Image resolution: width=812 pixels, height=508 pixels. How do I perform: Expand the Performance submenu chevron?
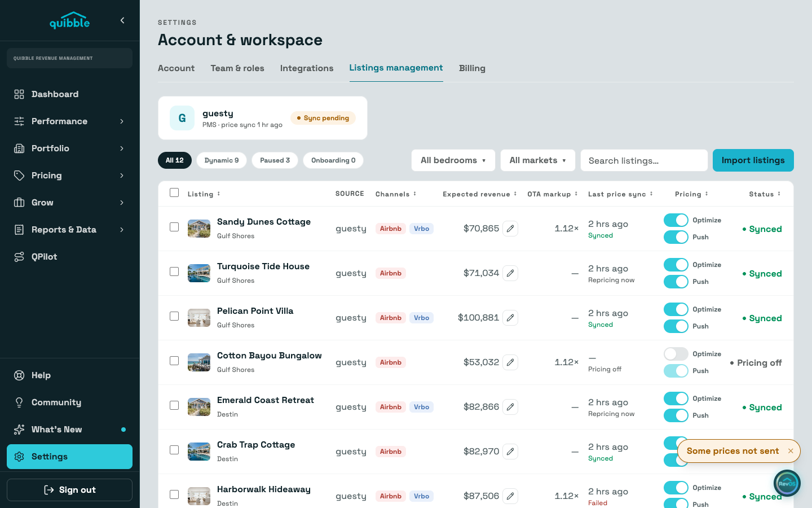pyautogui.click(x=122, y=121)
